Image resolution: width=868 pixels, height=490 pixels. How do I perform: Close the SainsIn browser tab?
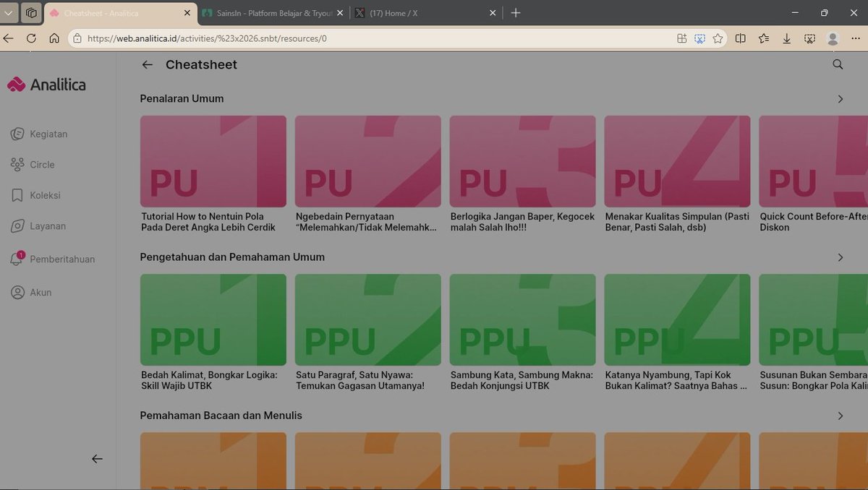point(341,13)
